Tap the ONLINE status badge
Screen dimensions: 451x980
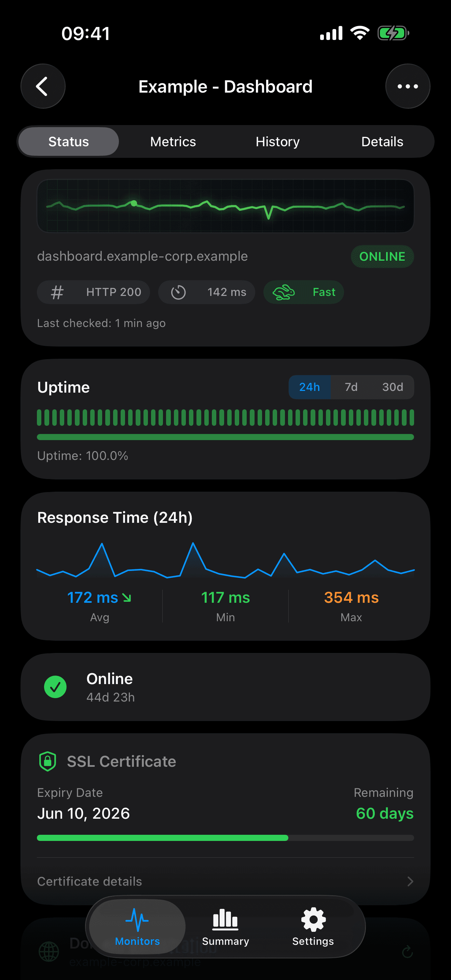382,256
